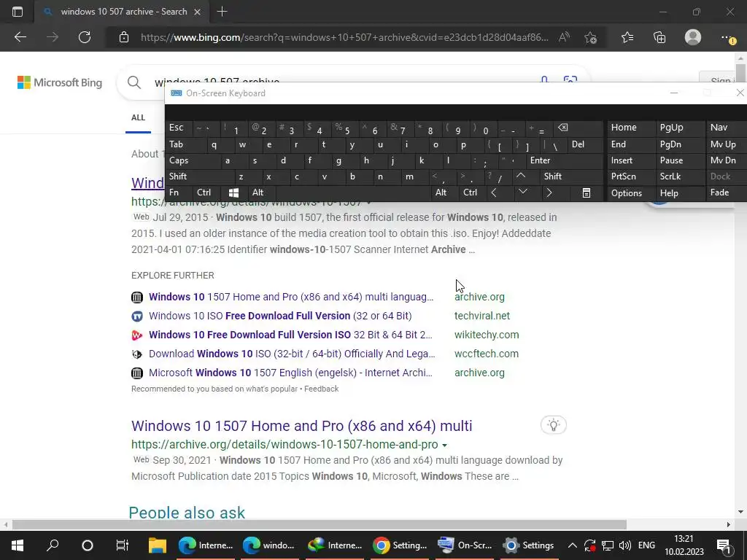Switch input language via ENG indicator

646,545
